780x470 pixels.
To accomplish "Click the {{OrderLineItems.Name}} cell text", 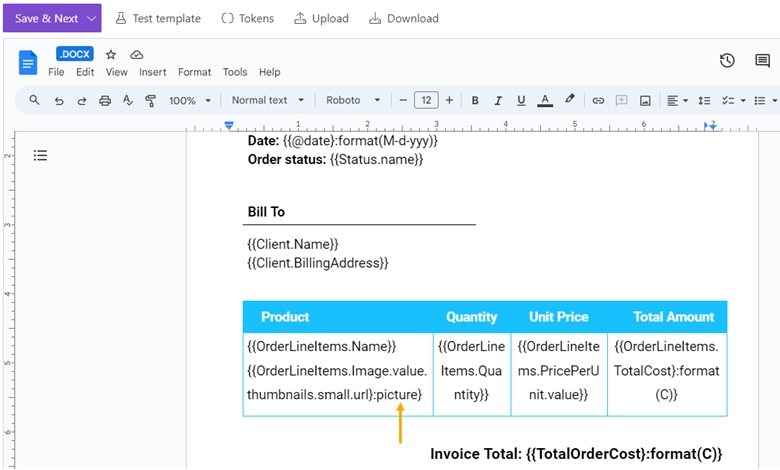I will 321,346.
